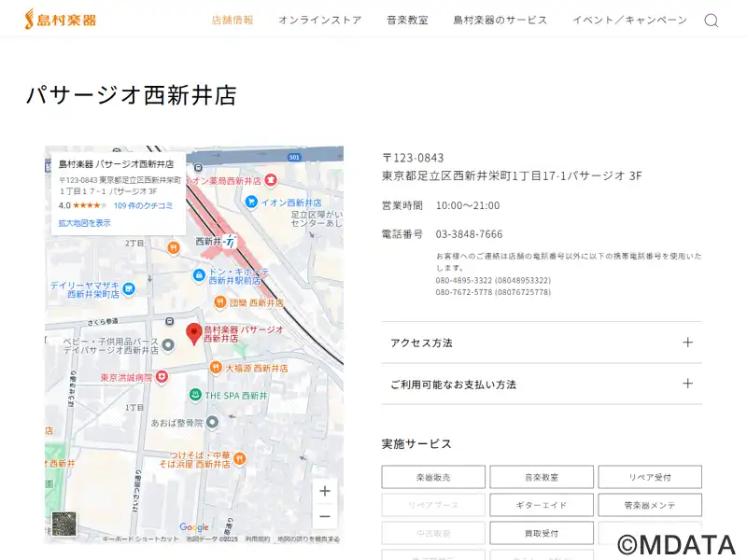Go to 音楽教室 in the navigation
This screenshot has width=747, height=560.
pos(407,20)
